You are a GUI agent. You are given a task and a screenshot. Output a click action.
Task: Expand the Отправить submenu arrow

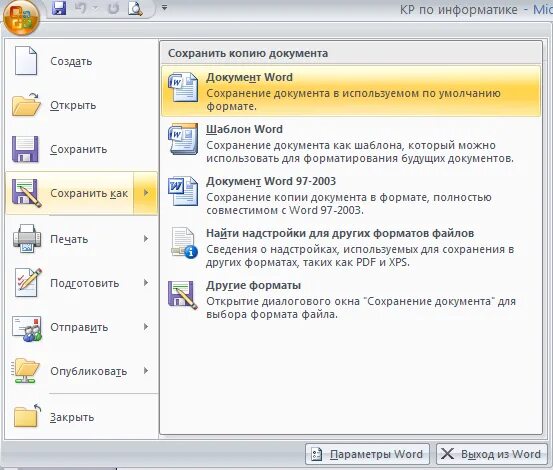146,327
